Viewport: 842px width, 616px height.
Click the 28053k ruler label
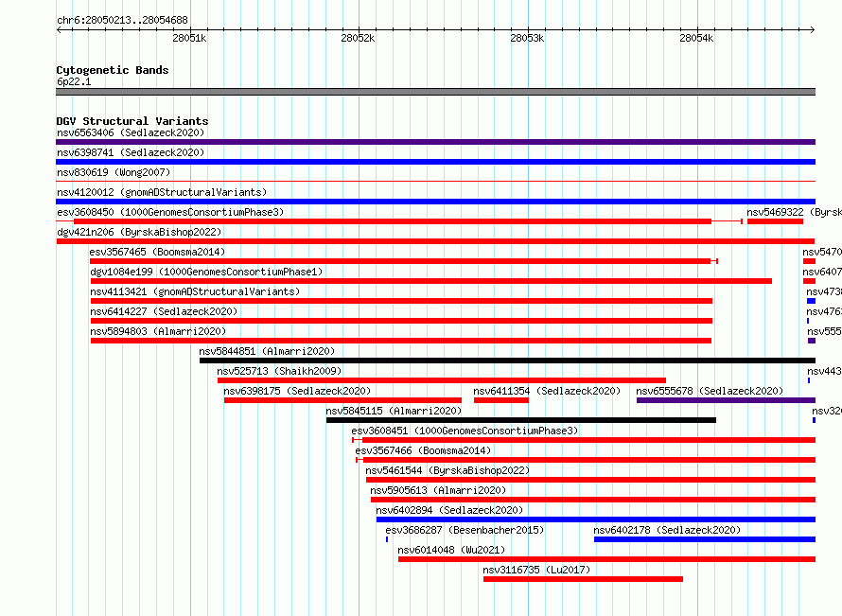[527, 38]
